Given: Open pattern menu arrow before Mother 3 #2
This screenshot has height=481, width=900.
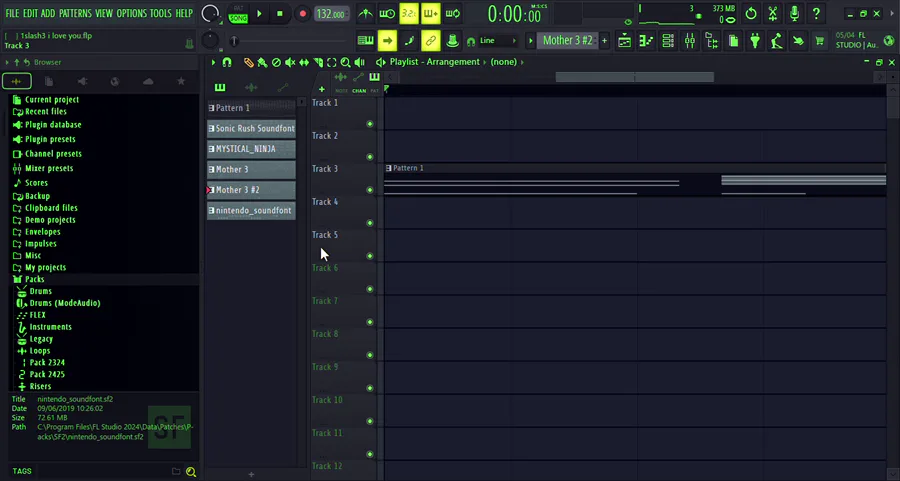Looking at the screenshot, I should (530, 41).
